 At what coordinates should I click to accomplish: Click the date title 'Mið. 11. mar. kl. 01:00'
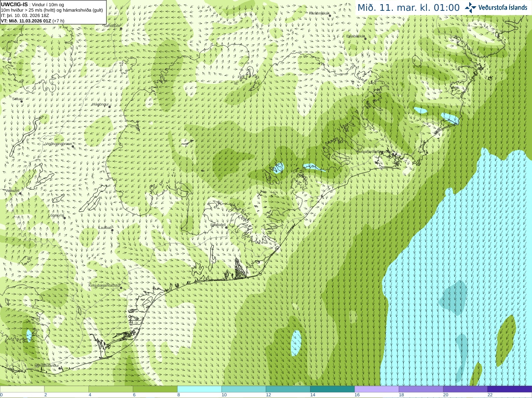coord(409,7)
